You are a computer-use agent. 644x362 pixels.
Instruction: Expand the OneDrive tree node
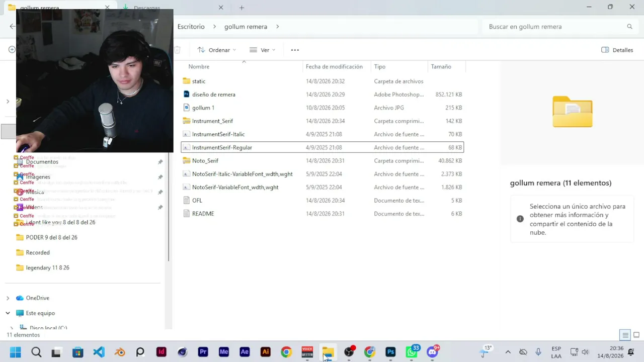point(8,298)
